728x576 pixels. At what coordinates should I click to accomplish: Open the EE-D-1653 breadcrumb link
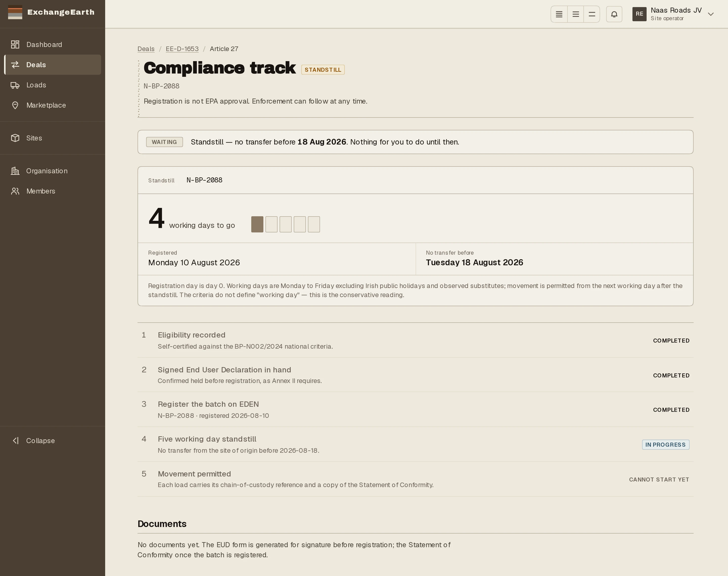tap(182, 49)
